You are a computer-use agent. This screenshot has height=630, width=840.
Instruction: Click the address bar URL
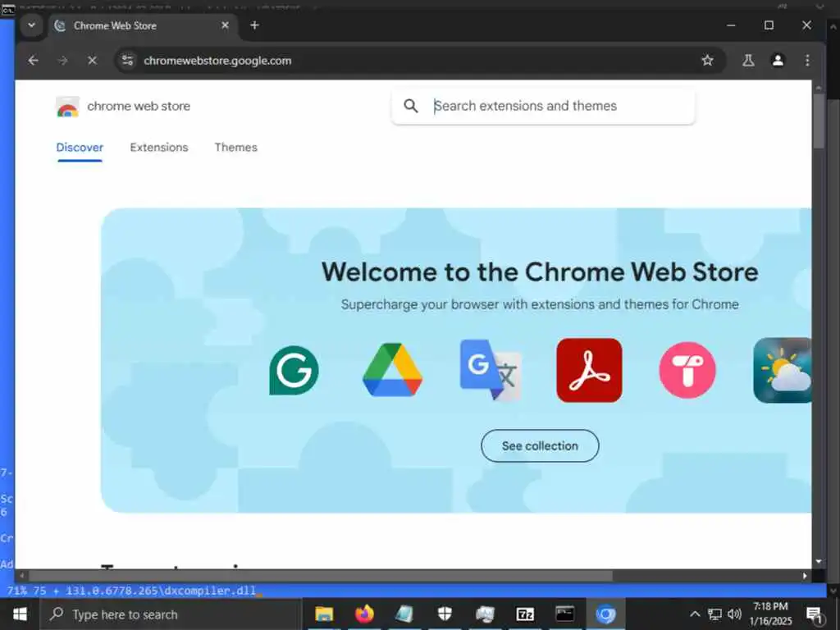[217, 61]
